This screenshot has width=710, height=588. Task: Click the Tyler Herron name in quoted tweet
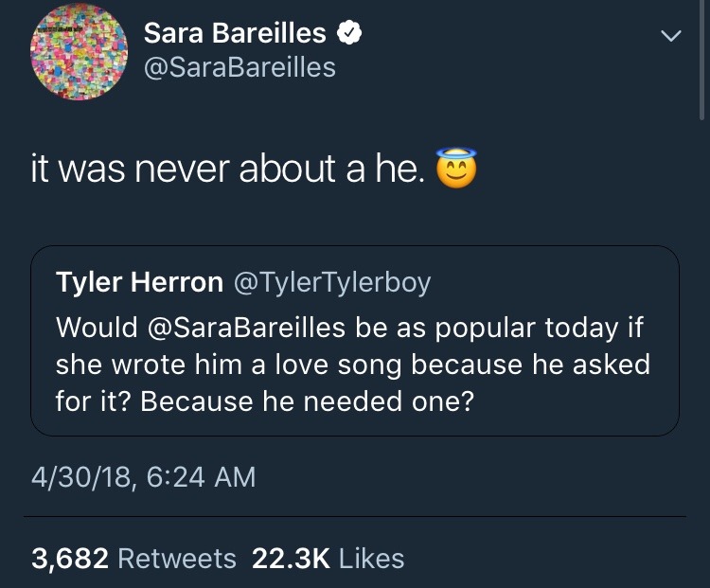click(140, 282)
